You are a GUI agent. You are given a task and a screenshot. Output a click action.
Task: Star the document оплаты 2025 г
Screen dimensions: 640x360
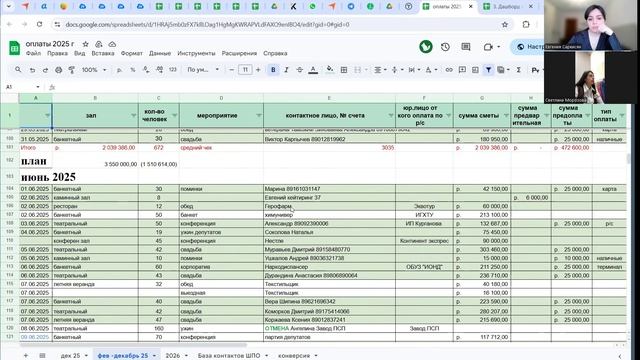pyautogui.click(x=85, y=44)
